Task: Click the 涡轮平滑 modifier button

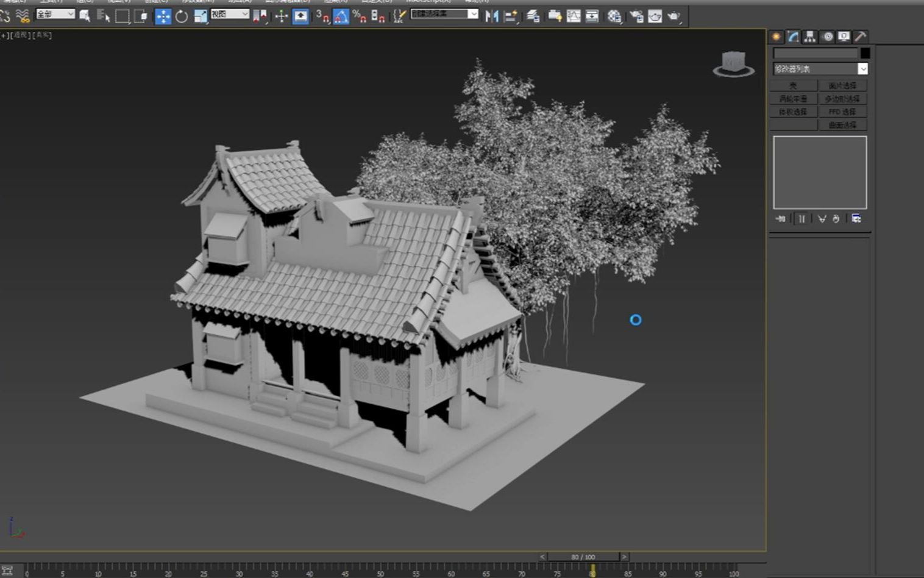Action: [793, 99]
